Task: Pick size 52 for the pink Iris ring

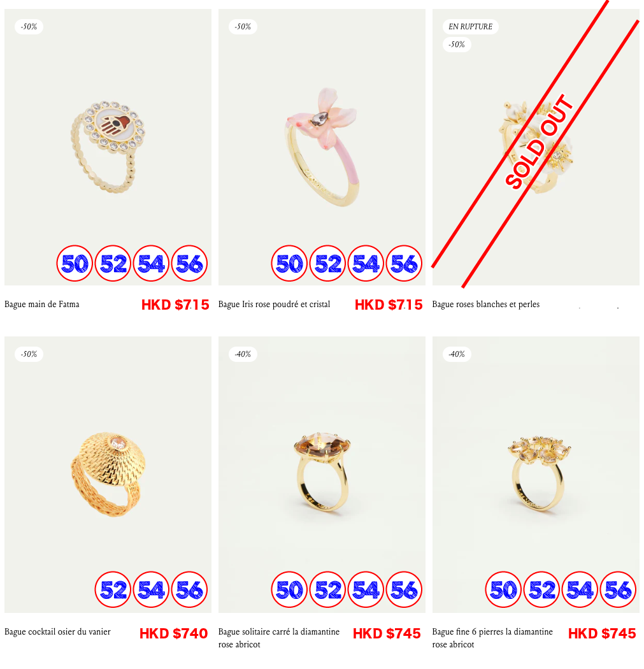Action: pos(327,263)
